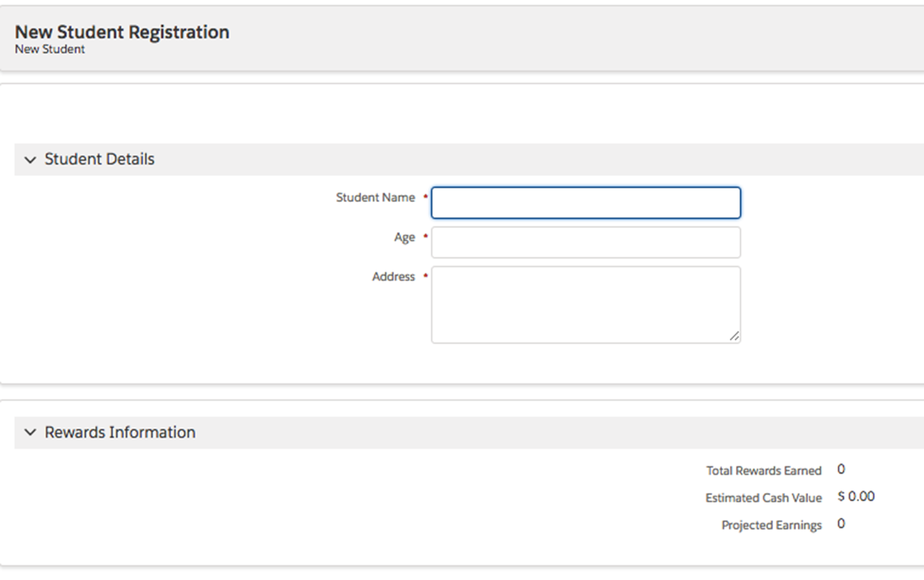This screenshot has height=580, width=924.
Task: Click inside the Address text area
Action: (x=586, y=305)
